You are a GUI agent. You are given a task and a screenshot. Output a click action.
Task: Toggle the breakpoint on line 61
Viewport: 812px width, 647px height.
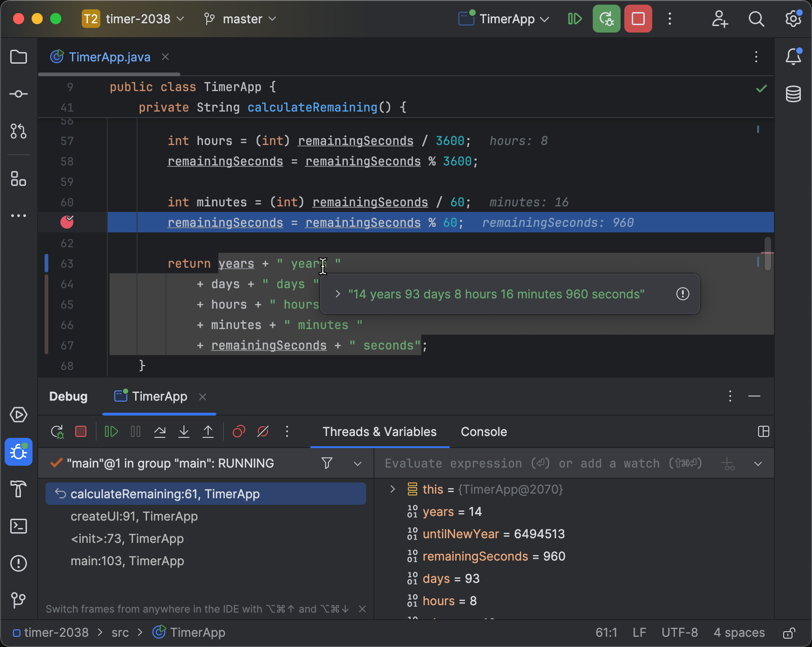tap(68, 222)
